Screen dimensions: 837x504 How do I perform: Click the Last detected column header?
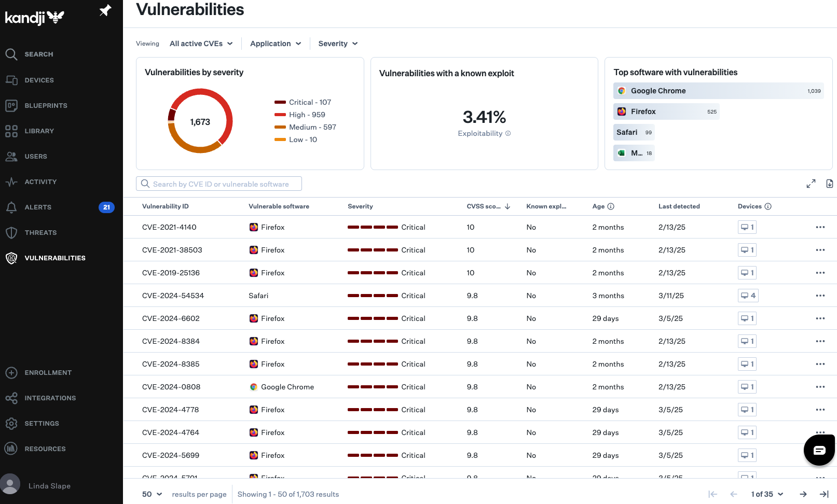(679, 206)
